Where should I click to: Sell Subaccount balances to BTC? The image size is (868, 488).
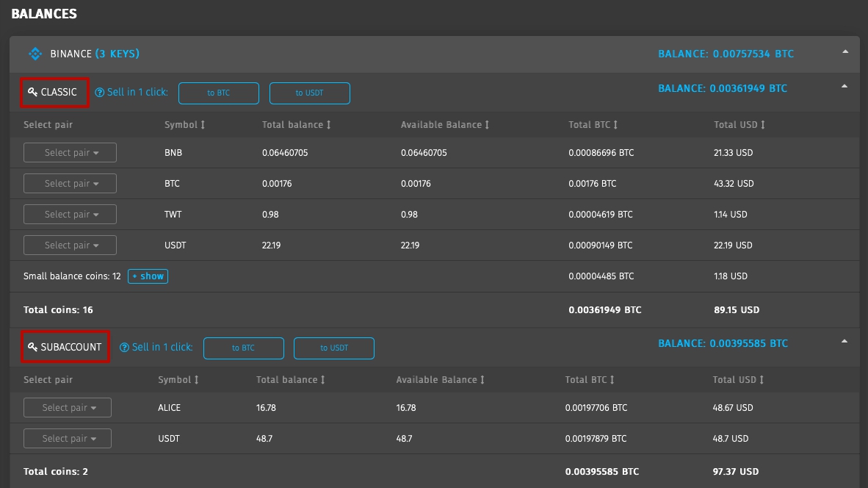pos(244,348)
